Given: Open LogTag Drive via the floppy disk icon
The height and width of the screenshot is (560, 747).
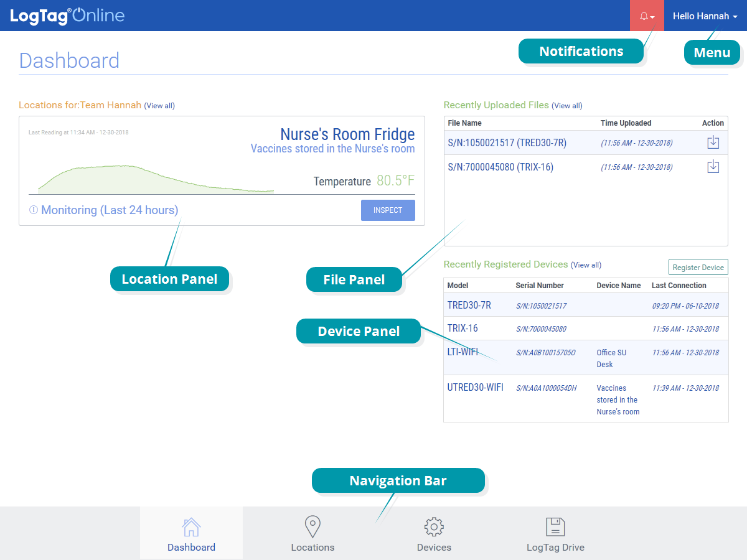Looking at the screenshot, I should (555, 527).
